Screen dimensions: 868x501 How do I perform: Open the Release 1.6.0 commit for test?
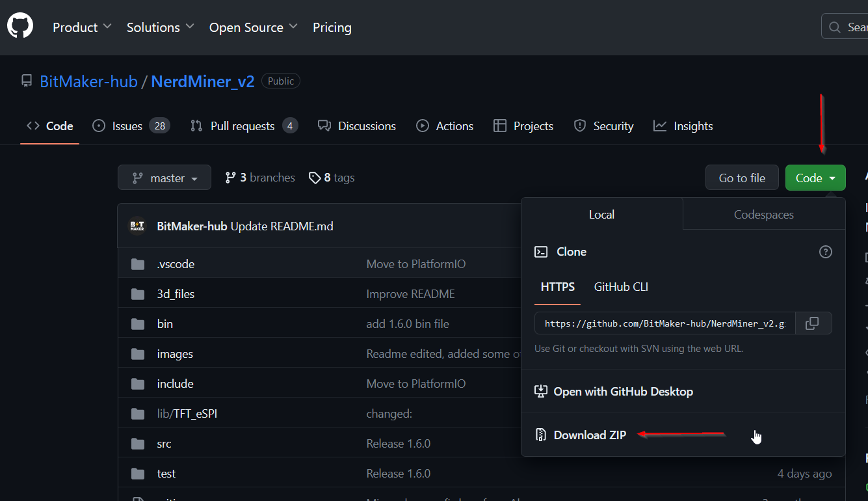click(x=399, y=474)
